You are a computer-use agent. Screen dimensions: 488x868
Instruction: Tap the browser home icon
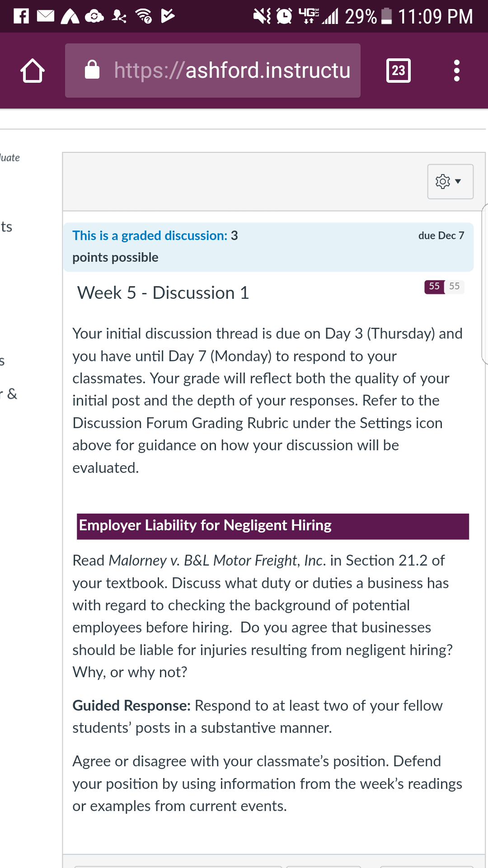pyautogui.click(x=33, y=71)
